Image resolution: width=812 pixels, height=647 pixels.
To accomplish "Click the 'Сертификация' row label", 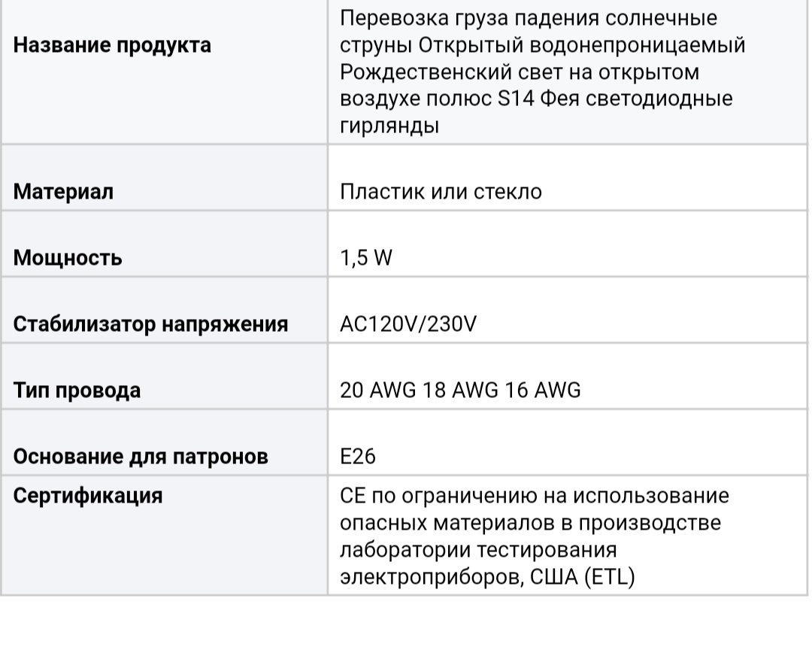I will coord(88,497).
